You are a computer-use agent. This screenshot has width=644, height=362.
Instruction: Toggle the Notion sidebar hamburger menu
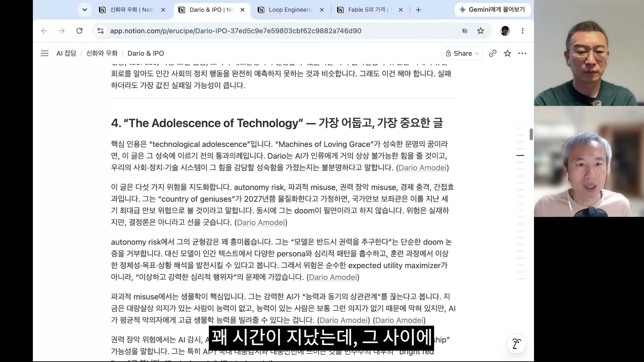point(45,53)
